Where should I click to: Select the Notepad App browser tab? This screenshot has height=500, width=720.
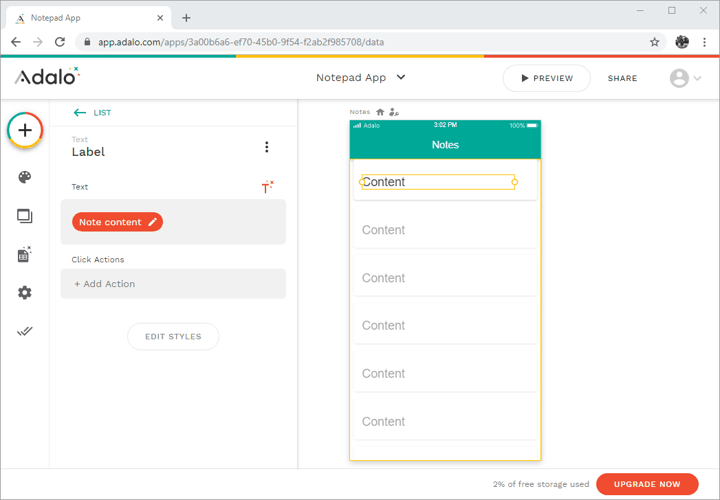[x=90, y=18]
